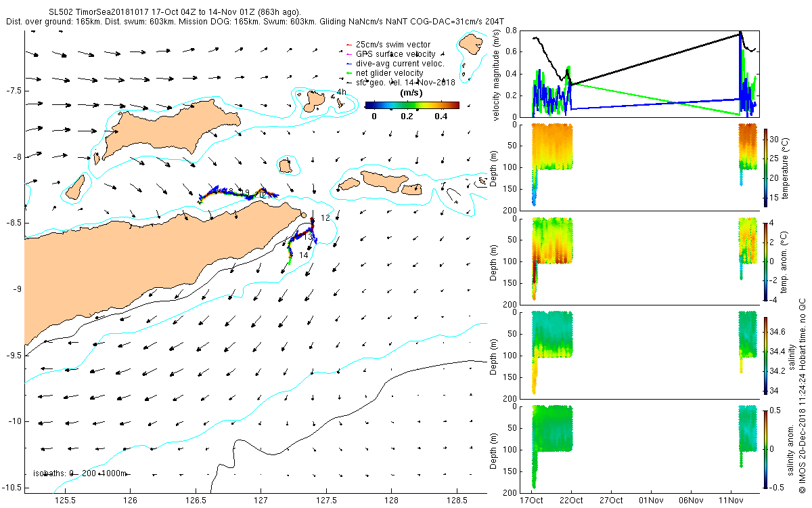Click the '34.2' salinity colorbar tick
This screenshot has height=508, width=812.
778,371
